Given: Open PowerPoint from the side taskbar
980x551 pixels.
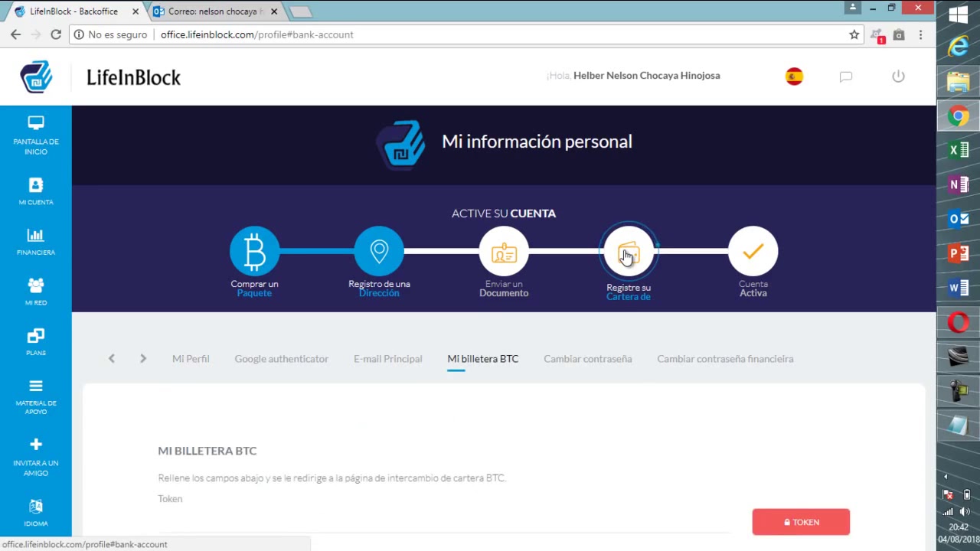Looking at the screenshot, I should pos(959,253).
